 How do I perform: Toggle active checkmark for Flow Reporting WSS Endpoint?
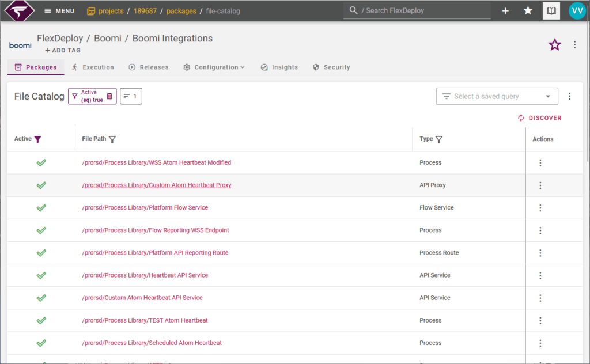click(x=41, y=230)
